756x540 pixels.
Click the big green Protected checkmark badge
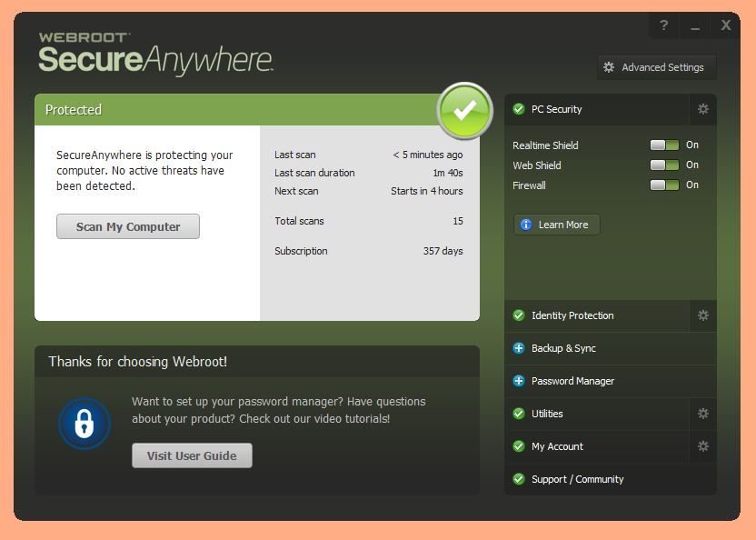[465, 111]
